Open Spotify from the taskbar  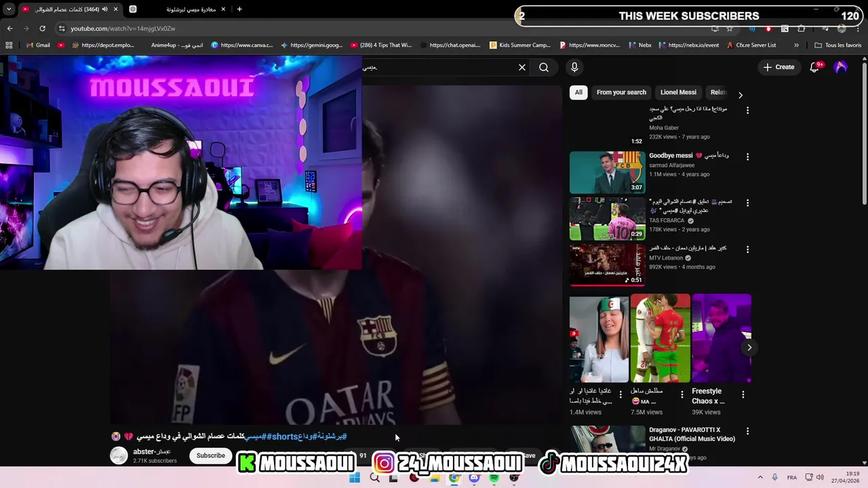[494, 478]
